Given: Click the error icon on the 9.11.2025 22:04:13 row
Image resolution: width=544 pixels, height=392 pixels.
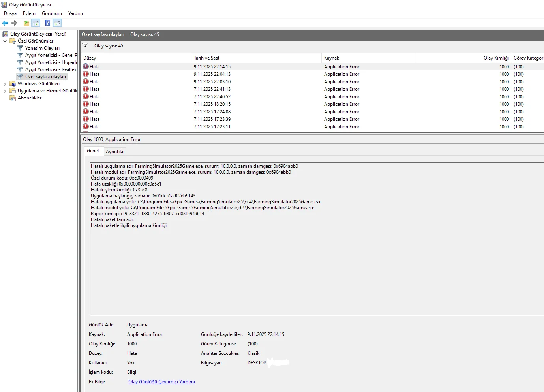Looking at the screenshot, I should point(86,74).
